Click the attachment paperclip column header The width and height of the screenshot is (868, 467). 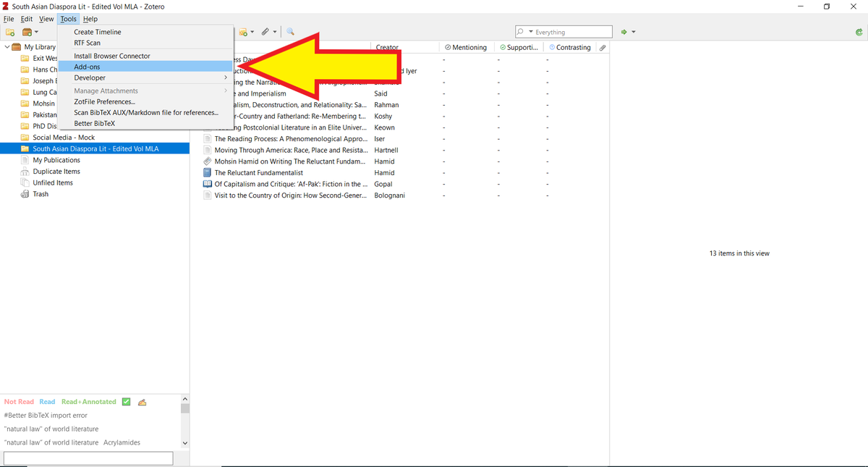pyautogui.click(x=603, y=47)
